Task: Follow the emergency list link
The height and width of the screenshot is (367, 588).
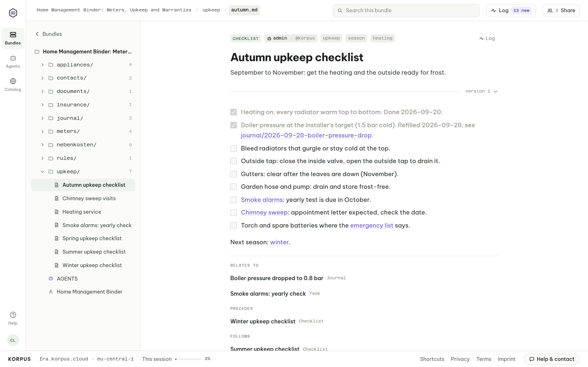Action: 372,226
